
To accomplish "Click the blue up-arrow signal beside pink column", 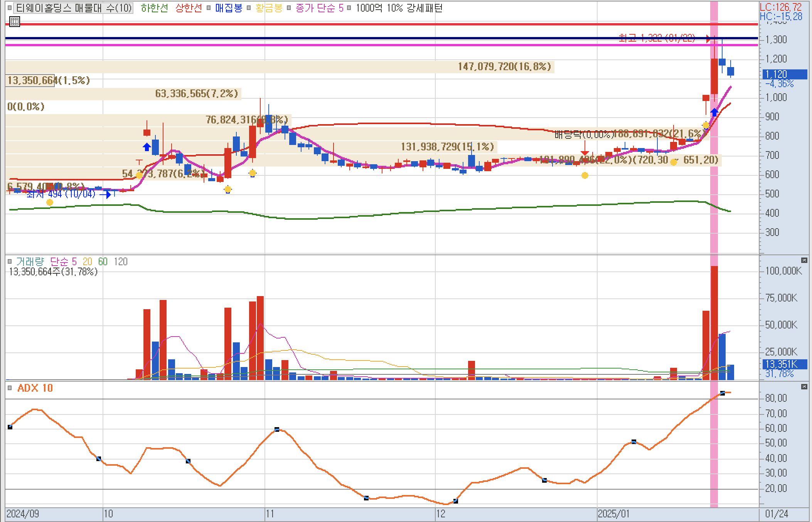I will [714, 113].
